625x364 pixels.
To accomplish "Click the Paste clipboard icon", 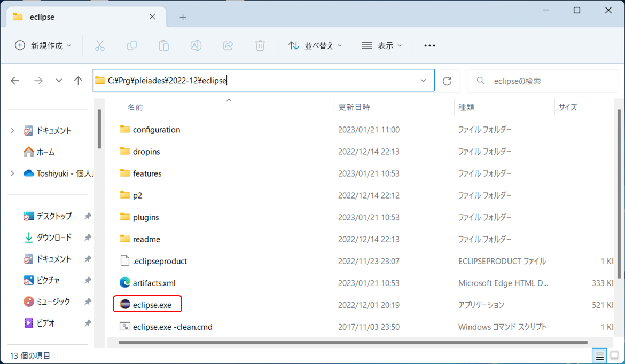I will point(164,46).
